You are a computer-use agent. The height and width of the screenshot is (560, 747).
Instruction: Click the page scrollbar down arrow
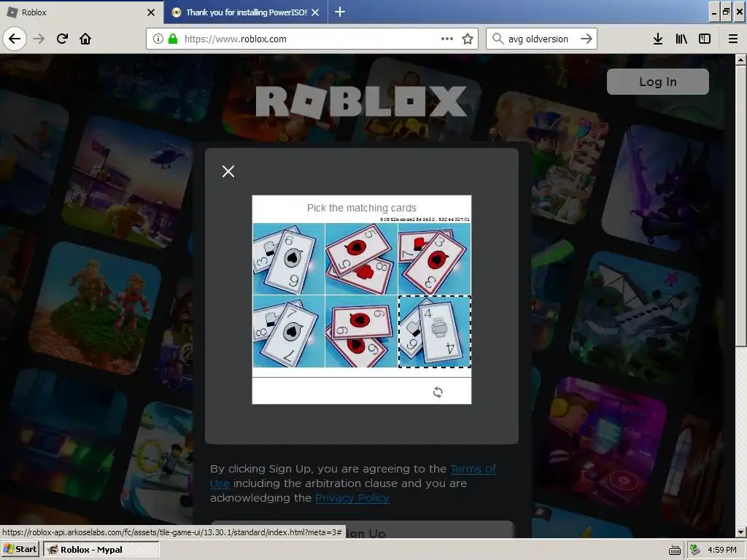[740, 532]
